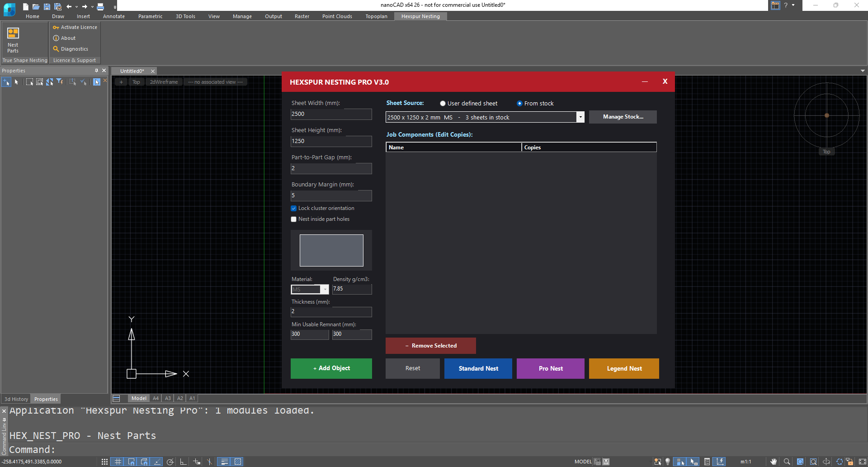Click the zoom magnifier icon in status bar
This screenshot has height=467, width=868.
(787, 462)
